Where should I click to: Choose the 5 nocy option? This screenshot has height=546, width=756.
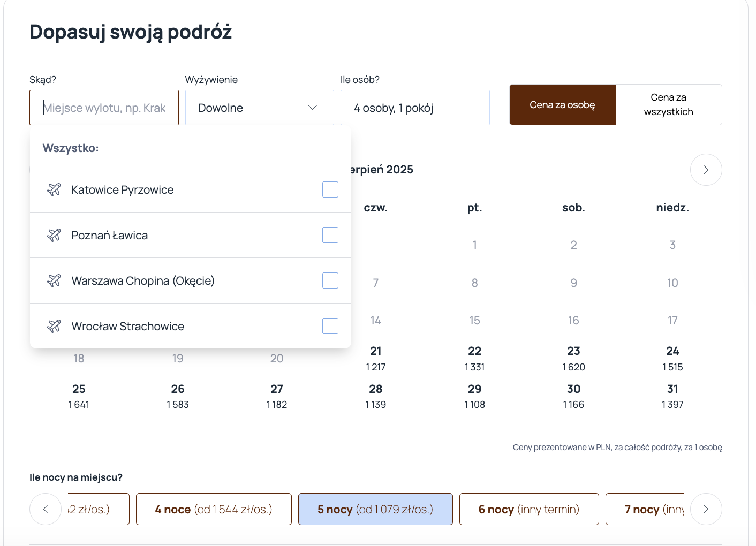[375, 509]
